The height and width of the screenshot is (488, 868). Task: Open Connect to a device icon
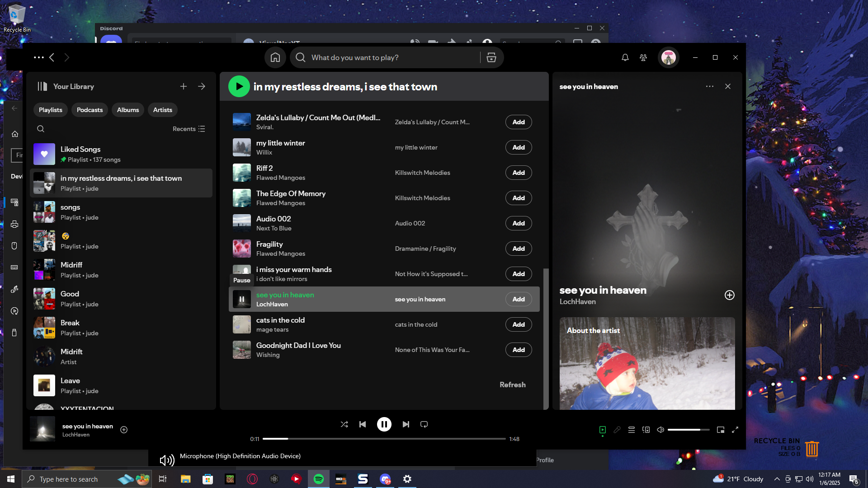(646, 430)
